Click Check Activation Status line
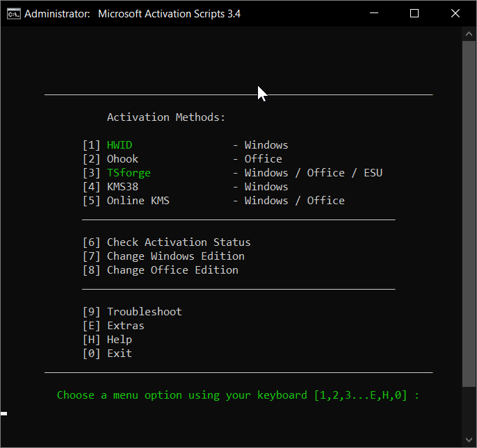477x448 pixels. point(178,242)
